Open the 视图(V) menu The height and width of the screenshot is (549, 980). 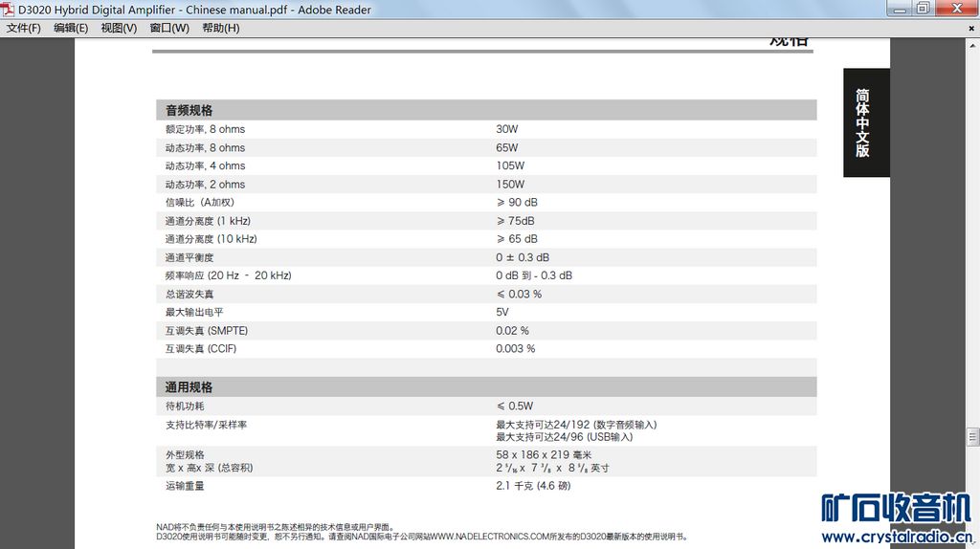point(119,28)
